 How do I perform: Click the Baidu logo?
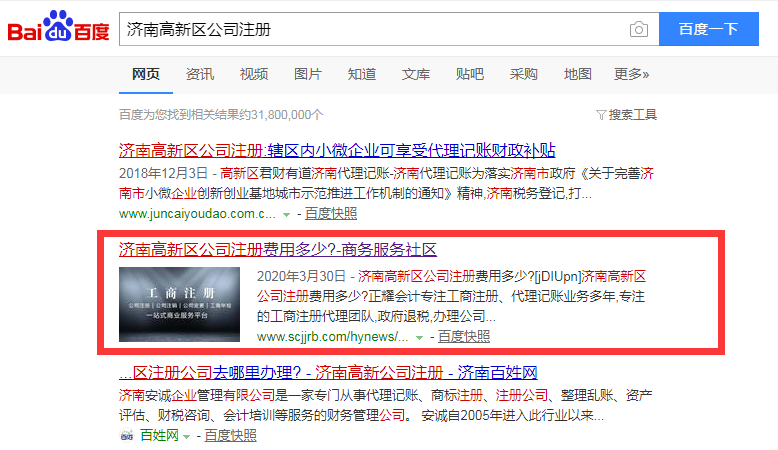click(x=58, y=29)
